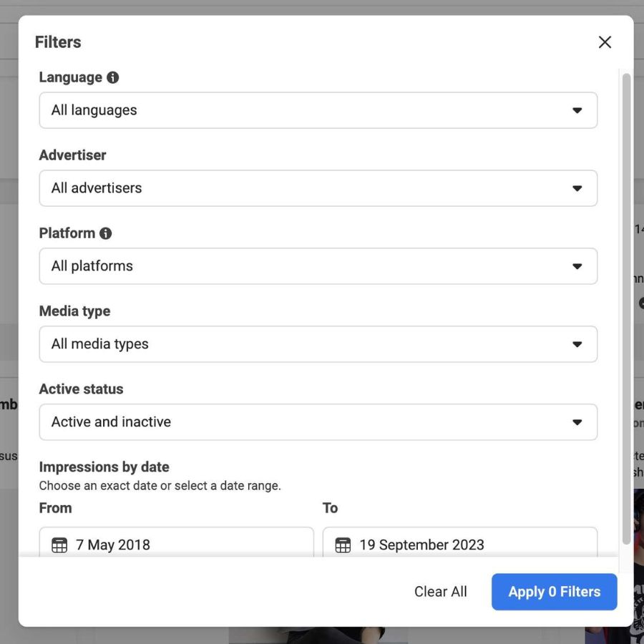The height and width of the screenshot is (644, 644).
Task: Open the Language info tooltip icon
Action: click(112, 77)
